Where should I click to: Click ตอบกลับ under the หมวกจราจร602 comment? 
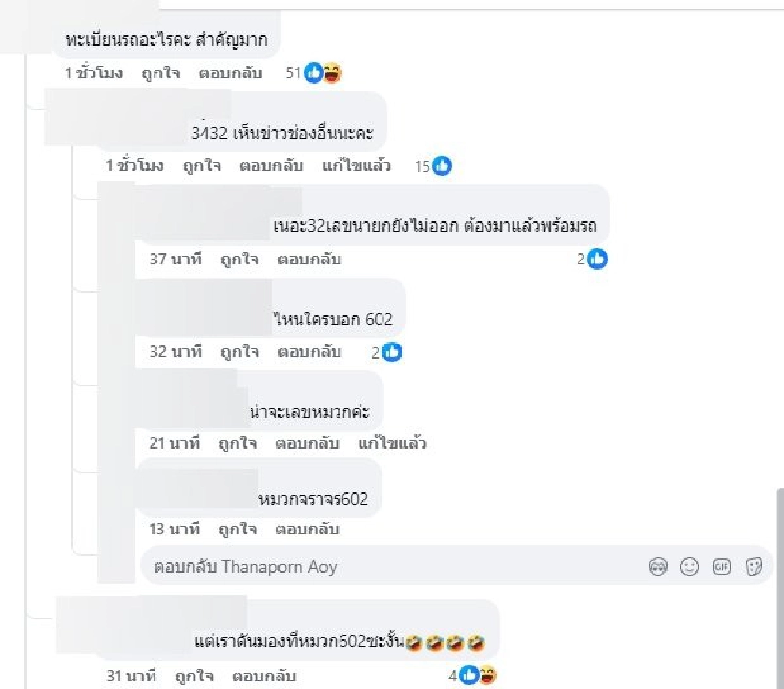307,529
